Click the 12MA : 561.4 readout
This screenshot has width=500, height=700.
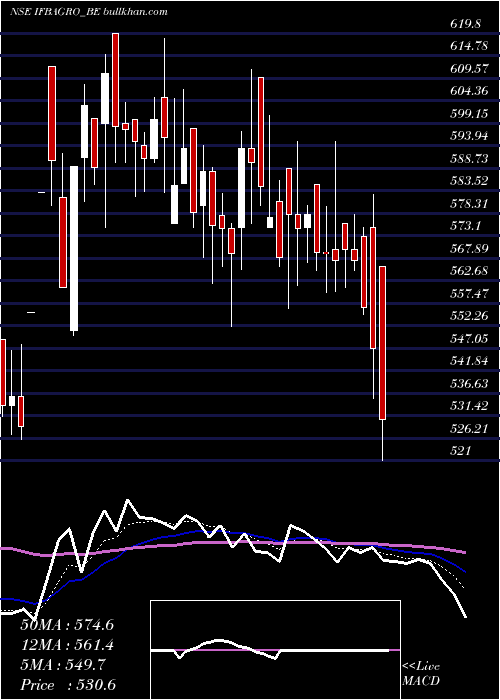point(67,645)
